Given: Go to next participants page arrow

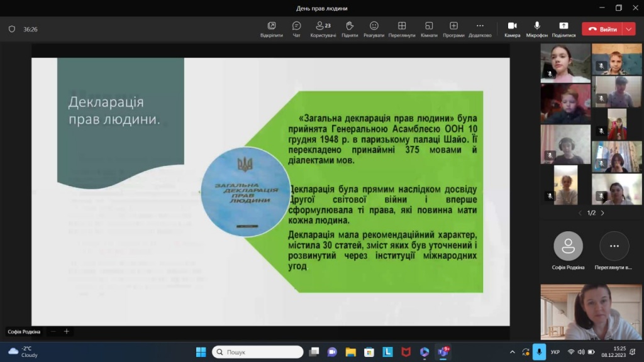Looking at the screenshot, I should 602,213.
